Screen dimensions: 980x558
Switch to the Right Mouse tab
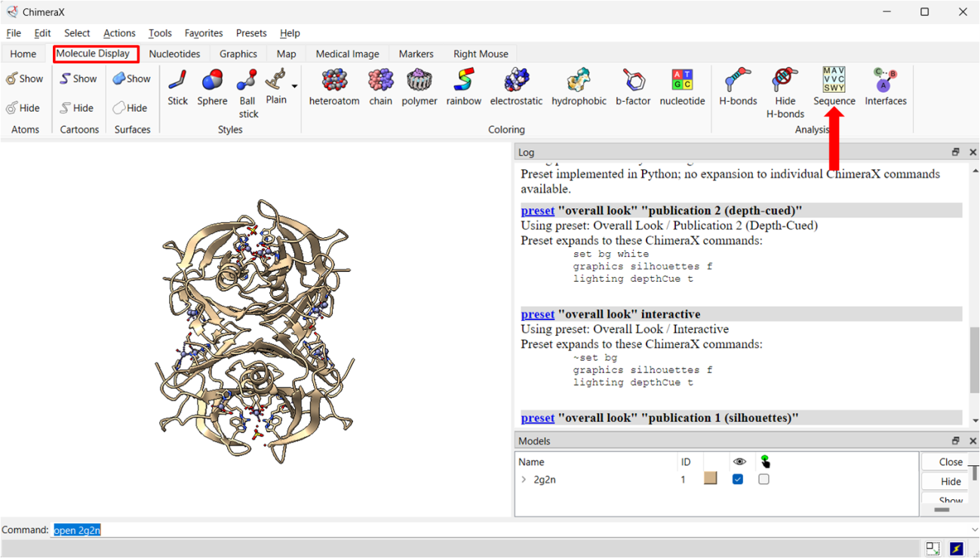click(x=481, y=54)
